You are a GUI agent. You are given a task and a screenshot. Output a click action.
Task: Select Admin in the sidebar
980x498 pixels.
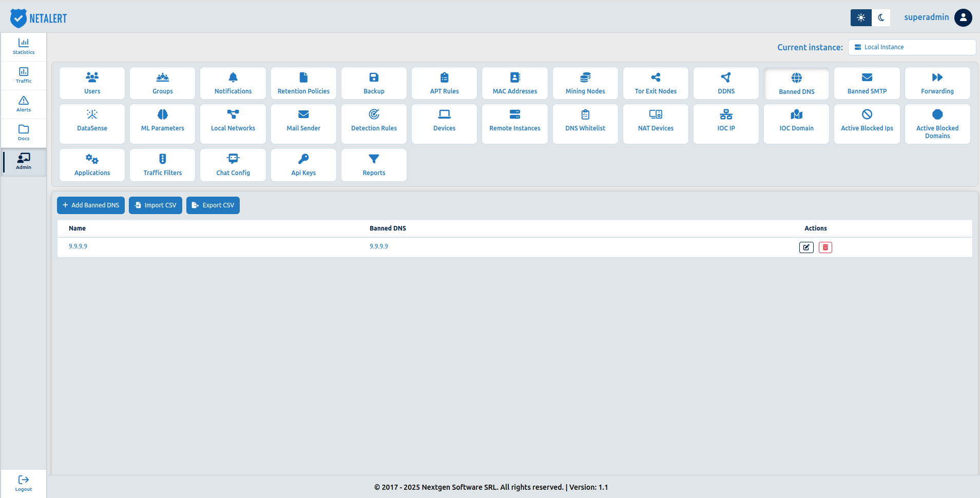coord(24,162)
